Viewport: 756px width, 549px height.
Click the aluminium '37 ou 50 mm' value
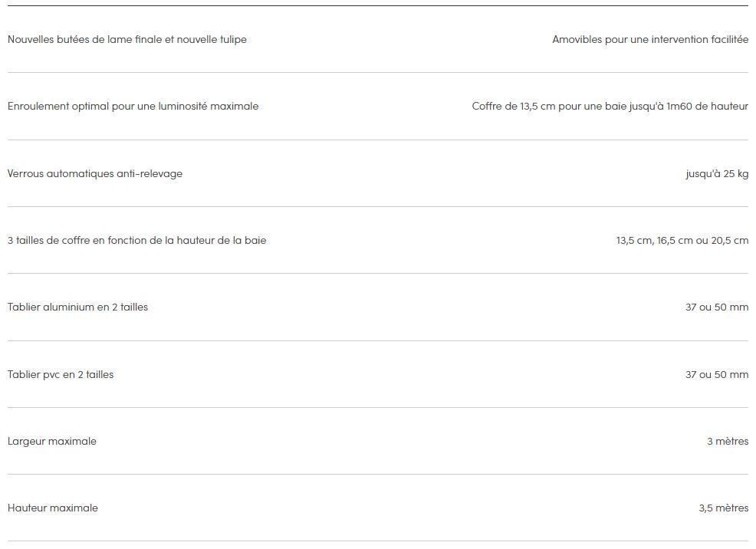pos(717,307)
